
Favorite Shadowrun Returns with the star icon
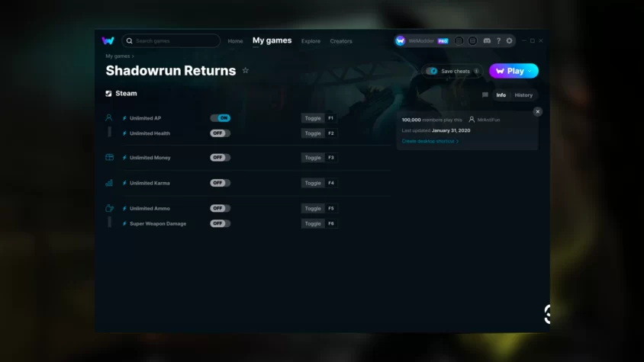[x=245, y=71]
